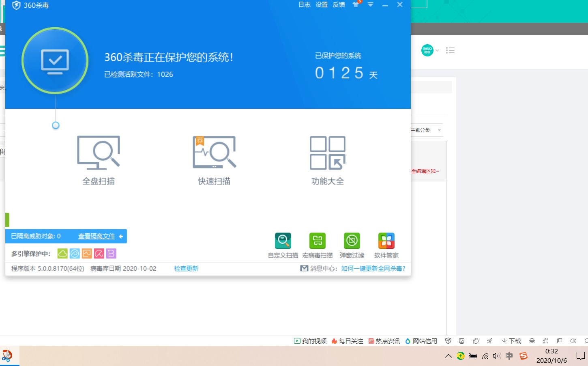Open the popup filter (弹窗过滤) tool
Image resolution: width=588 pixels, height=366 pixels.
pyautogui.click(x=352, y=245)
